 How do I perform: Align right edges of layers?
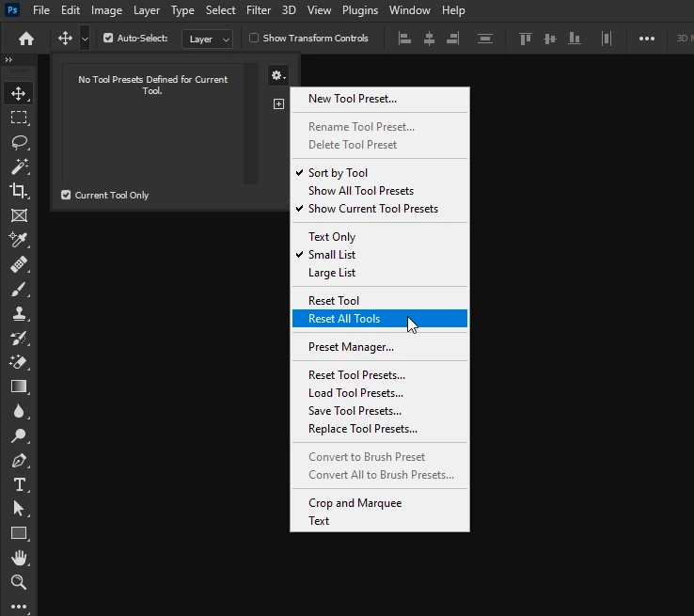point(452,39)
